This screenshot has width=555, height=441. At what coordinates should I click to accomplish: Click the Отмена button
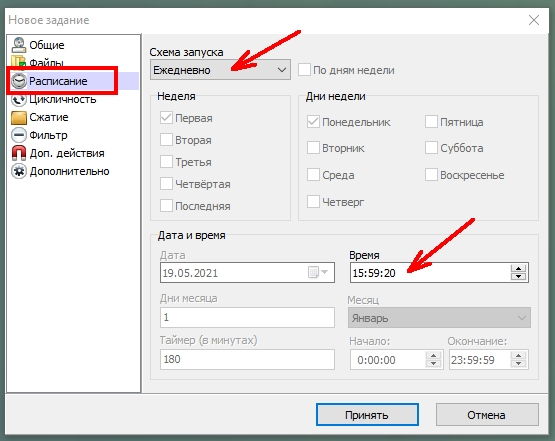pyautogui.click(x=487, y=415)
